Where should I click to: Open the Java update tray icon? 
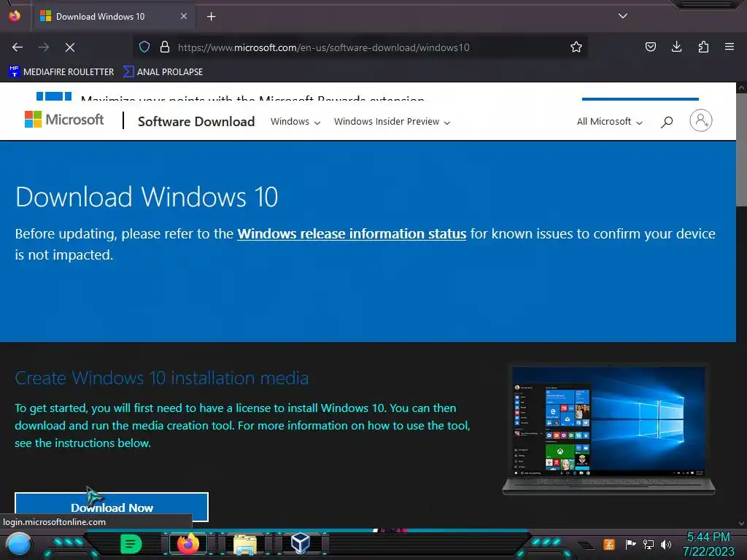tap(608, 544)
